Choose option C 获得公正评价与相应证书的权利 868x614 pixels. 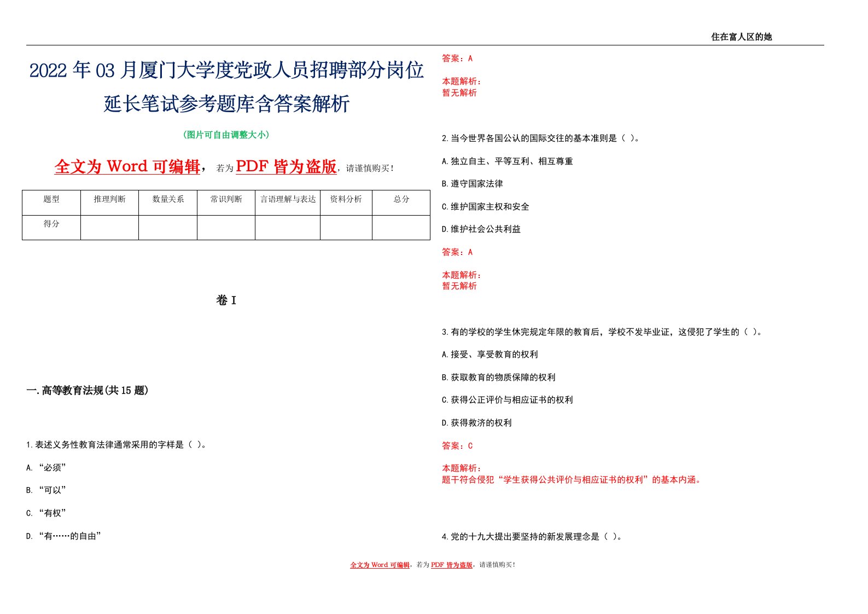point(508,400)
